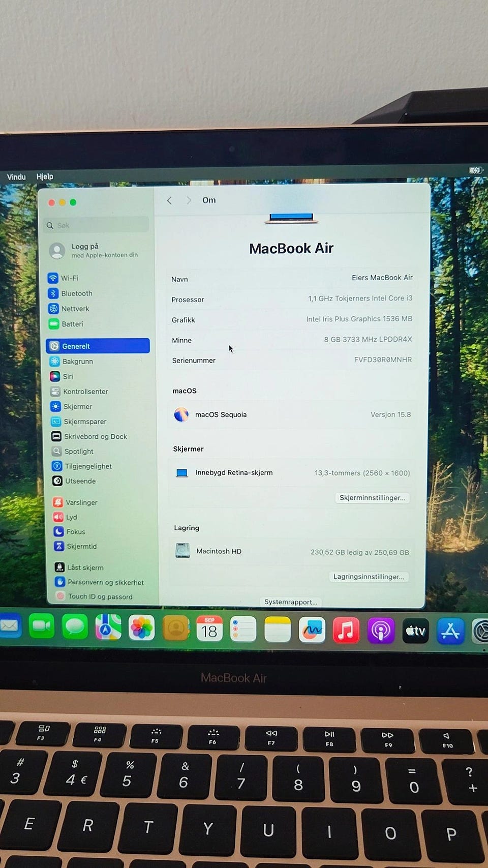The image size is (488, 868).
Task: Open Skjermsparer settings
Action: point(79,422)
